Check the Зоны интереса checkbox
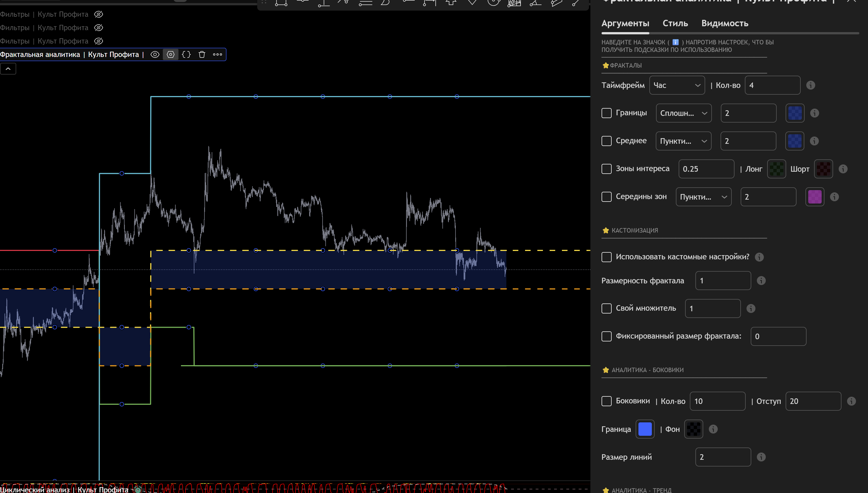 click(x=606, y=169)
